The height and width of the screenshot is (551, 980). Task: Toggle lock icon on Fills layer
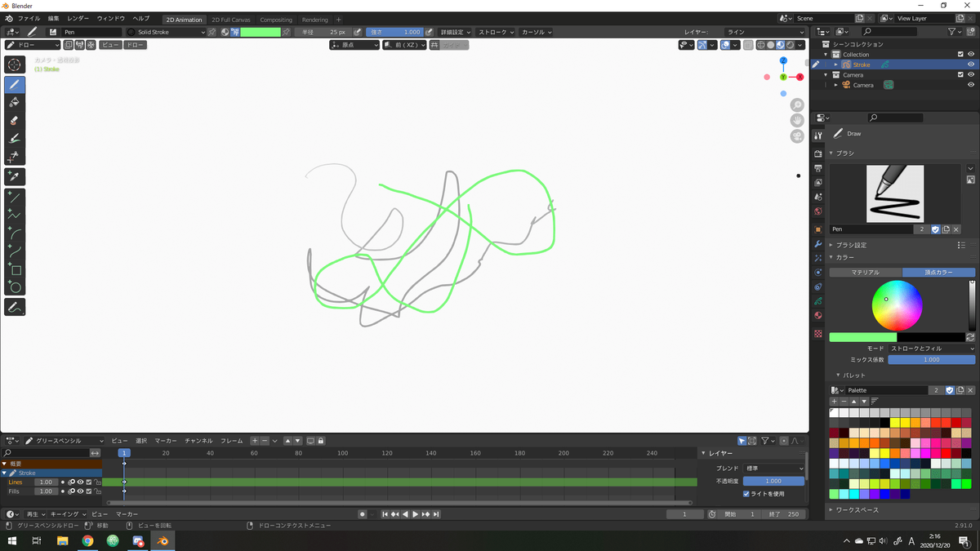97,491
